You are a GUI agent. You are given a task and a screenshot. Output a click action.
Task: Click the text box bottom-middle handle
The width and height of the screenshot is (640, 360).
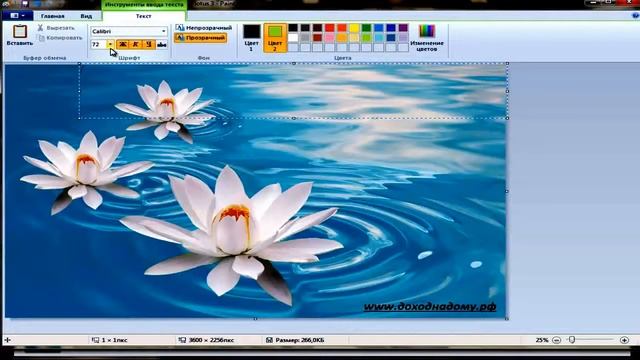[x=293, y=118]
